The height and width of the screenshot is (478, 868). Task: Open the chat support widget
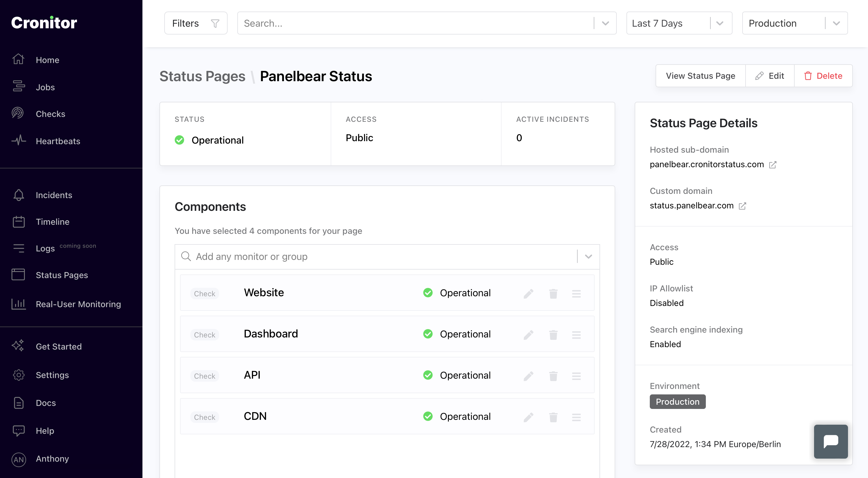tap(831, 441)
